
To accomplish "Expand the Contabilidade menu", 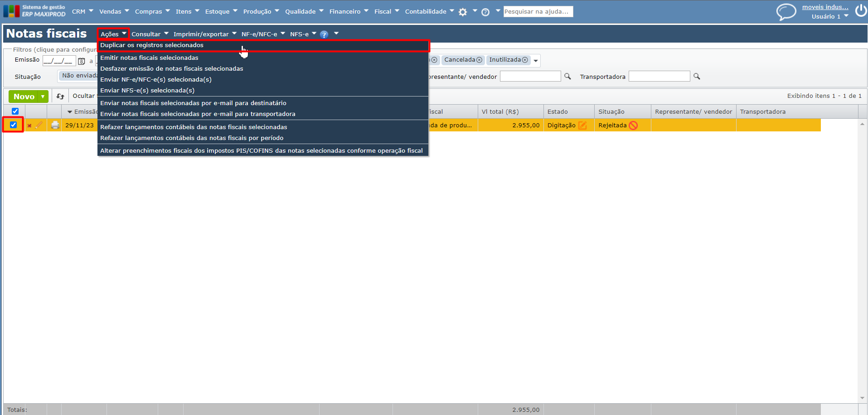I will (x=429, y=11).
